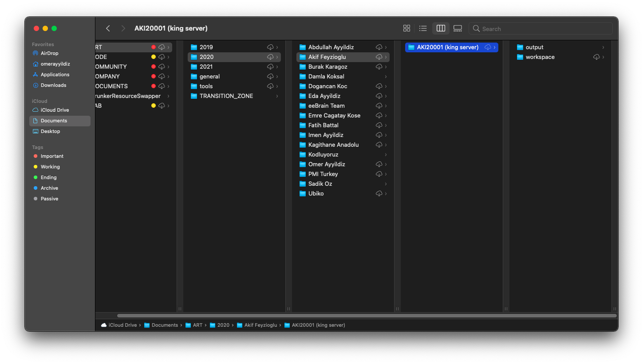
Task: Select the 2021 folder
Action: point(234,67)
